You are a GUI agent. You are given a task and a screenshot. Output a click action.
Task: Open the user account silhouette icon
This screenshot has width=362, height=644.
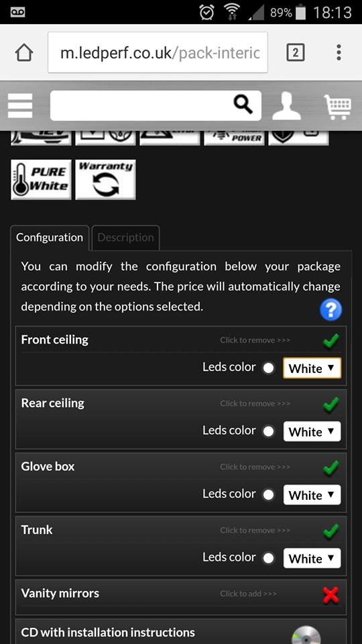(x=286, y=106)
